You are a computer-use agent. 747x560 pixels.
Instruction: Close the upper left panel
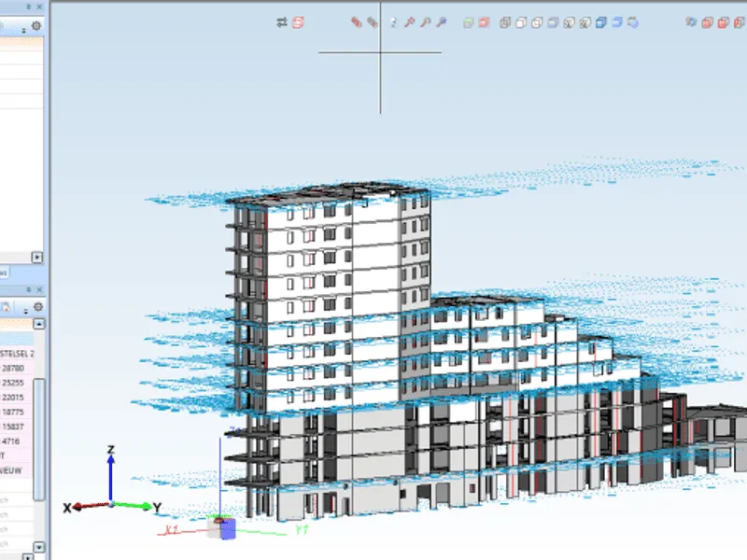(x=39, y=7)
